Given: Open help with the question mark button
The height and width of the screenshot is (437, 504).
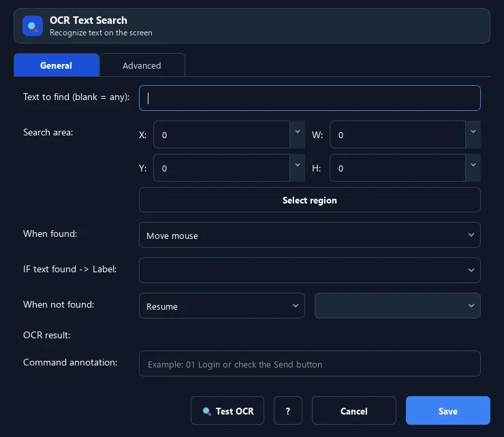Looking at the screenshot, I should (288, 410).
